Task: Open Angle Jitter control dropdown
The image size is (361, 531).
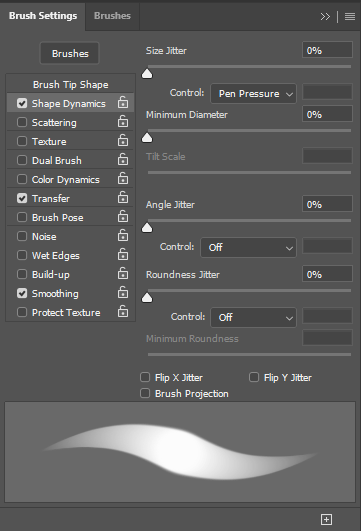Action: (248, 248)
